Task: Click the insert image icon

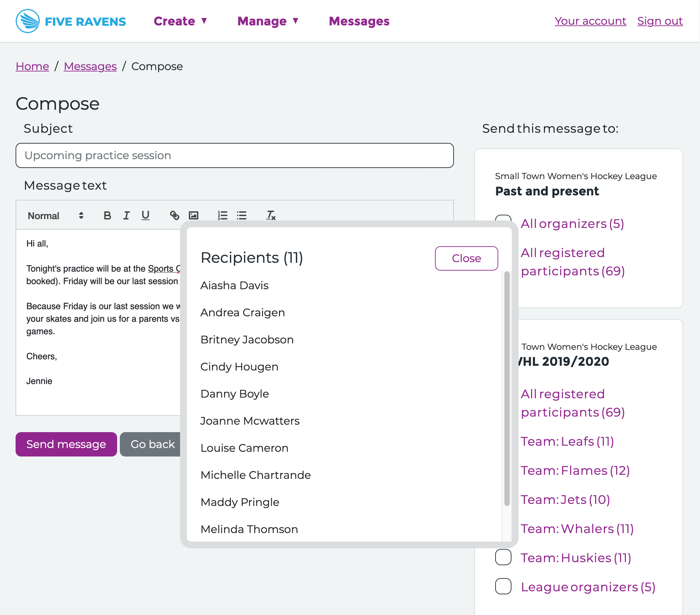Action: pos(194,215)
